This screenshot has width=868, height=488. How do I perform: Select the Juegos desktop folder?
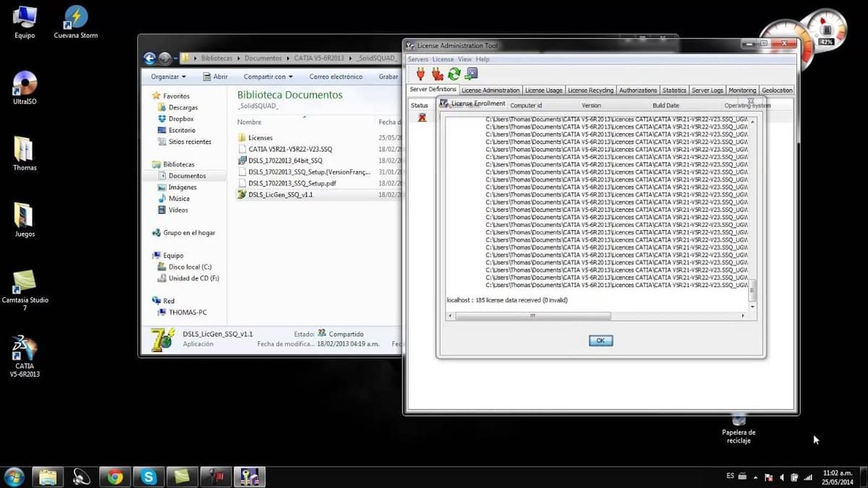click(25, 220)
